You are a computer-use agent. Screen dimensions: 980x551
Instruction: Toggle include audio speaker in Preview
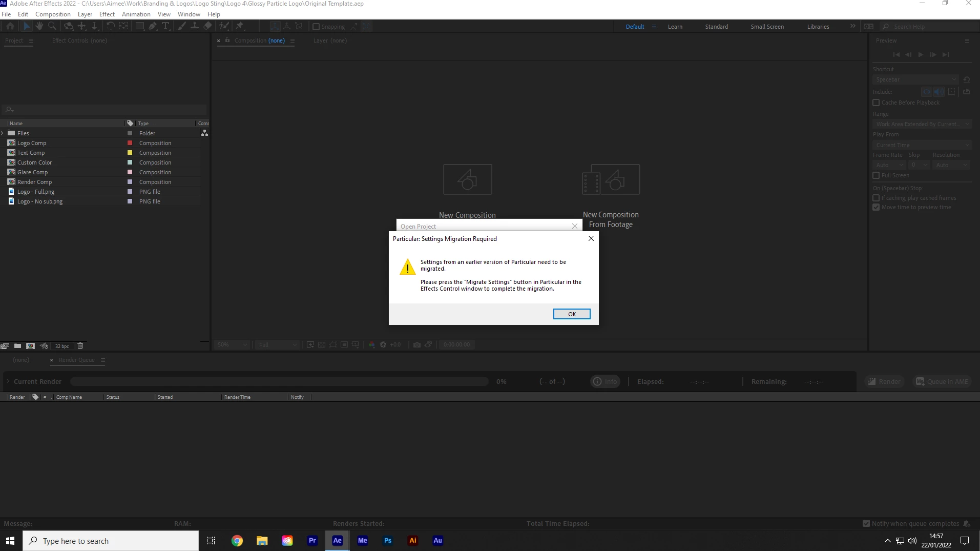(x=939, y=92)
